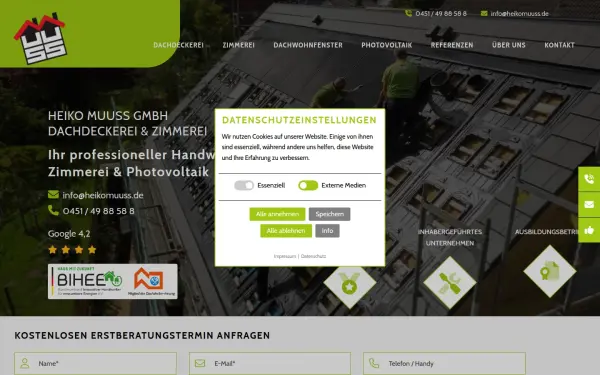Viewport: 600px width, 375px height.
Task: Click the envelope icon in E-Mail field
Action: point(200,363)
